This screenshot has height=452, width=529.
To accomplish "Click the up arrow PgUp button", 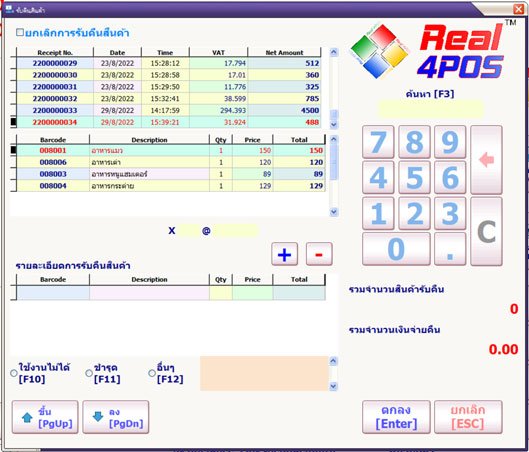I will [x=45, y=417].
